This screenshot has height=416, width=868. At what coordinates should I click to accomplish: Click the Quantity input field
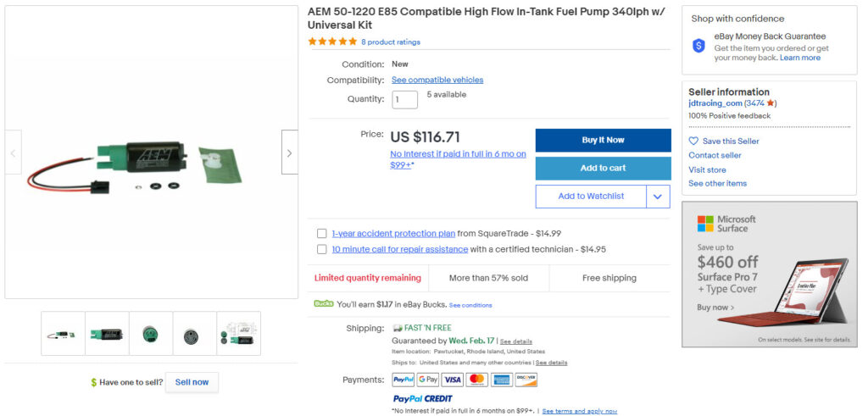point(404,99)
